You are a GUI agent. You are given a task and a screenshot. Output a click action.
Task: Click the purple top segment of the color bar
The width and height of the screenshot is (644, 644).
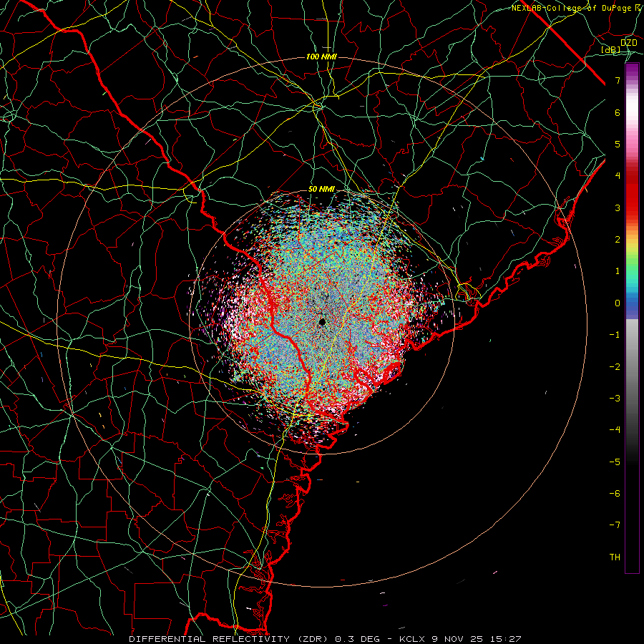pyautogui.click(x=632, y=70)
